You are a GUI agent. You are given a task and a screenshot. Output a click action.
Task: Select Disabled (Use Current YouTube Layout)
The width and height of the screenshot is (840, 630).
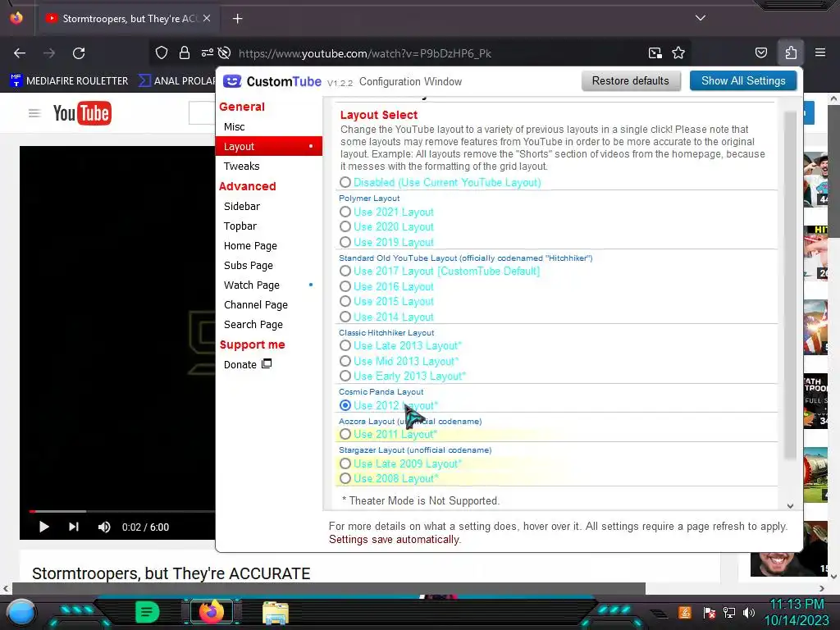345,183
